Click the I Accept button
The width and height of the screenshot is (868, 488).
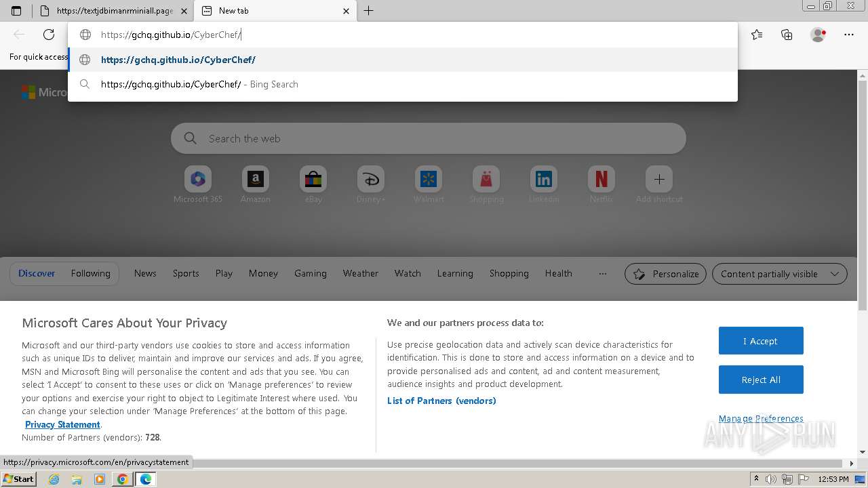tap(761, 341)
